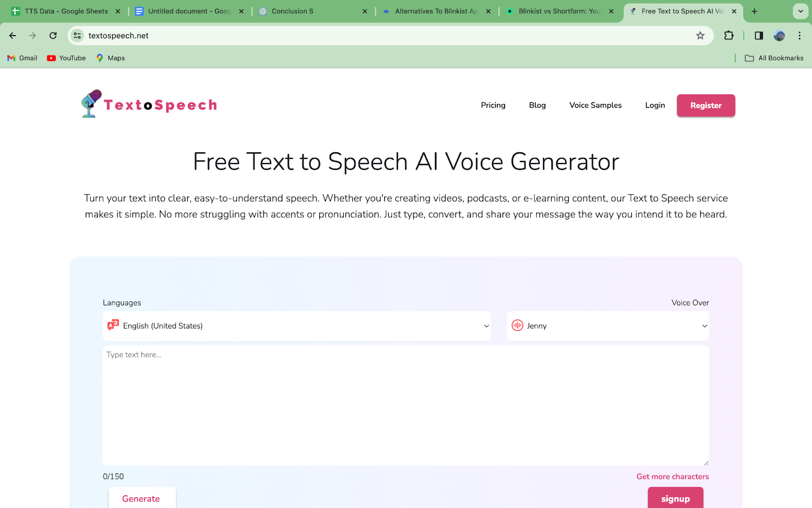Open Maps bookmark
The image size is (812, 508).
(x=111, y=58)
